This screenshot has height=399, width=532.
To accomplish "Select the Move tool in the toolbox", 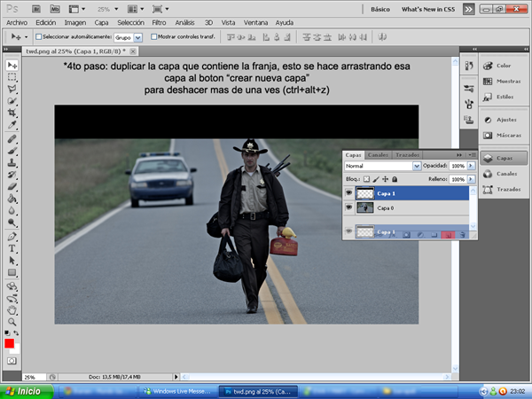I will [12, 66].
